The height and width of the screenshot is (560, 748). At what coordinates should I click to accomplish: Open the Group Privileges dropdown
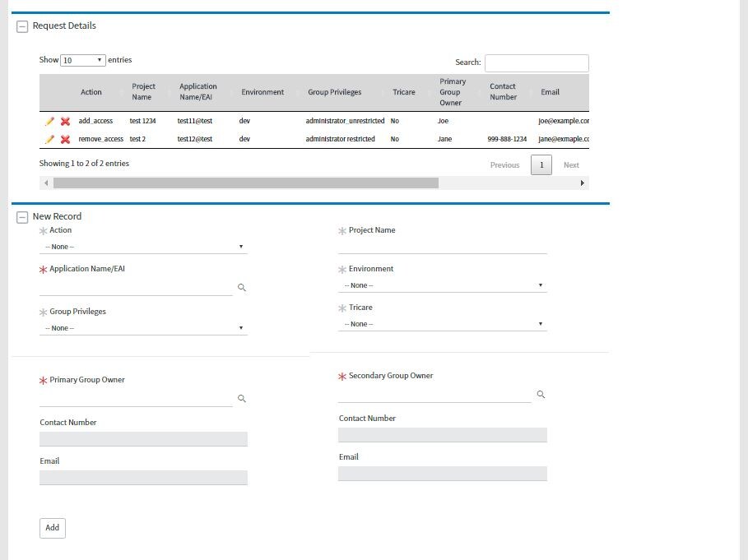[143, 327]
